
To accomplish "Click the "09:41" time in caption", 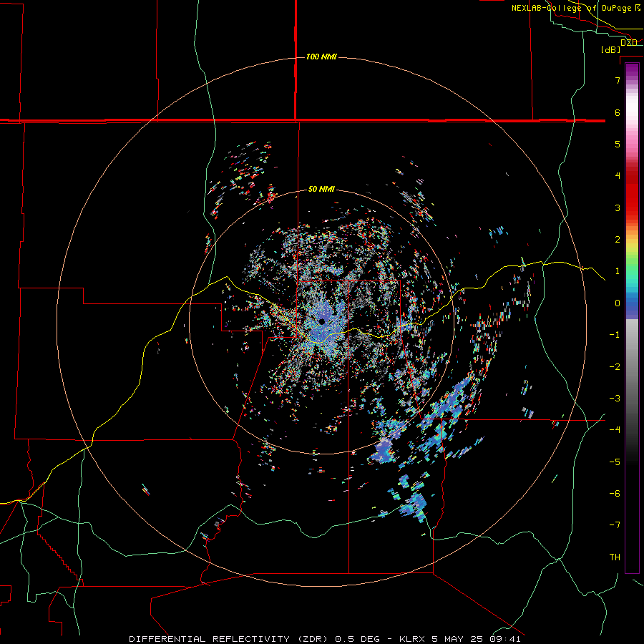I will point(505,639).
